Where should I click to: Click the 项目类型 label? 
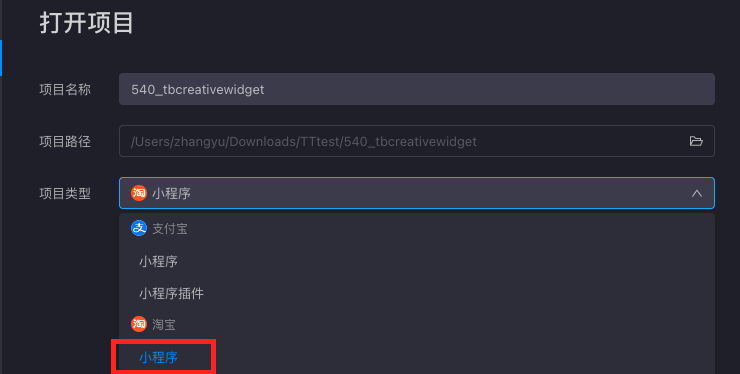coord(65,193)
